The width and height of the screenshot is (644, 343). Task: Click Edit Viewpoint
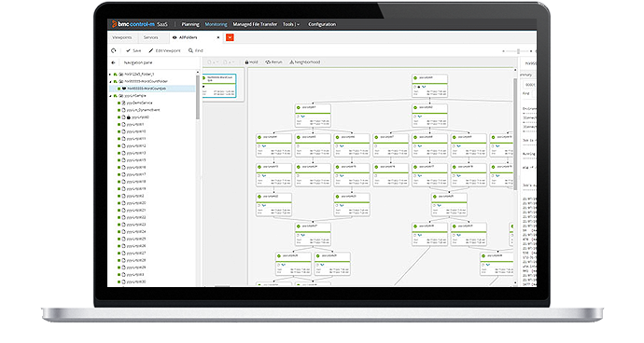pos(164,50)
